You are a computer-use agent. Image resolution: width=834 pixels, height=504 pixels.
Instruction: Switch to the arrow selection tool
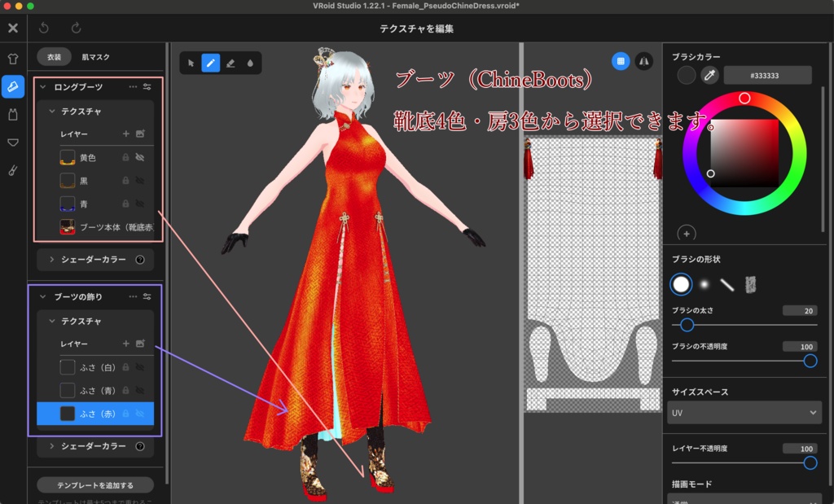192,63
